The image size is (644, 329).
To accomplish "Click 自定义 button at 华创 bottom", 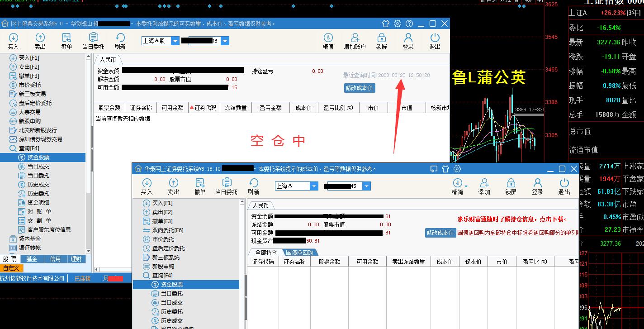I will click(x=10, y=268).
